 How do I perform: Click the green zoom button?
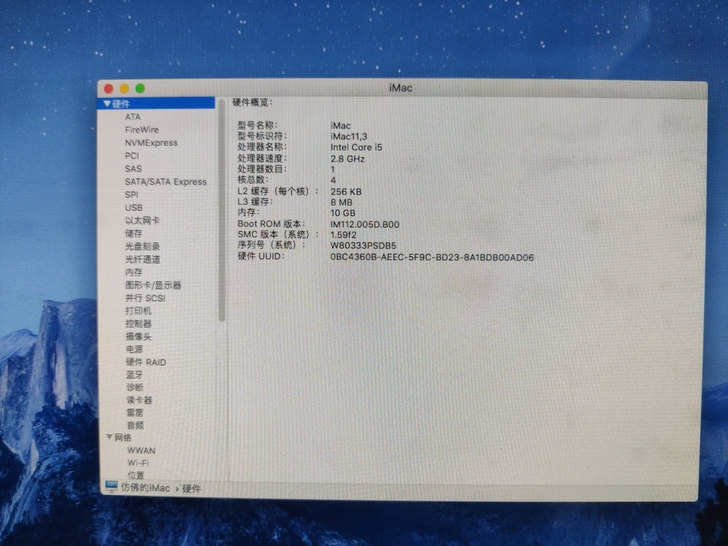pos(140,88)
